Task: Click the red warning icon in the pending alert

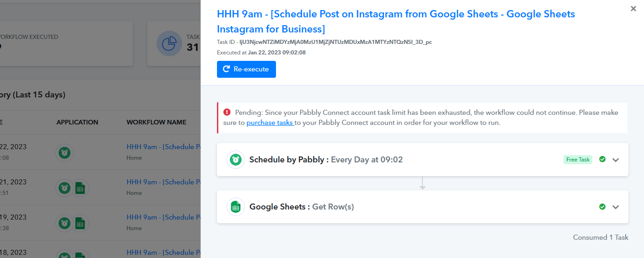Action: point(227,112)
